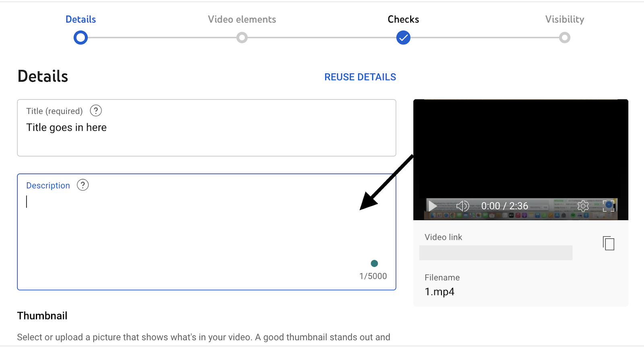Screen dimensions: 644x347
Task: Click inside the Description text area
Action: (206, 232)
